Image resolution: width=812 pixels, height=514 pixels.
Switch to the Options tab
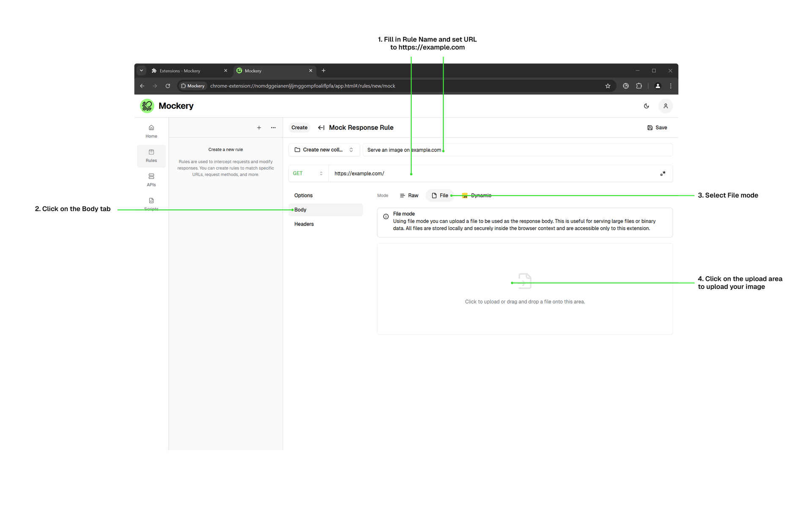point(325,195)
